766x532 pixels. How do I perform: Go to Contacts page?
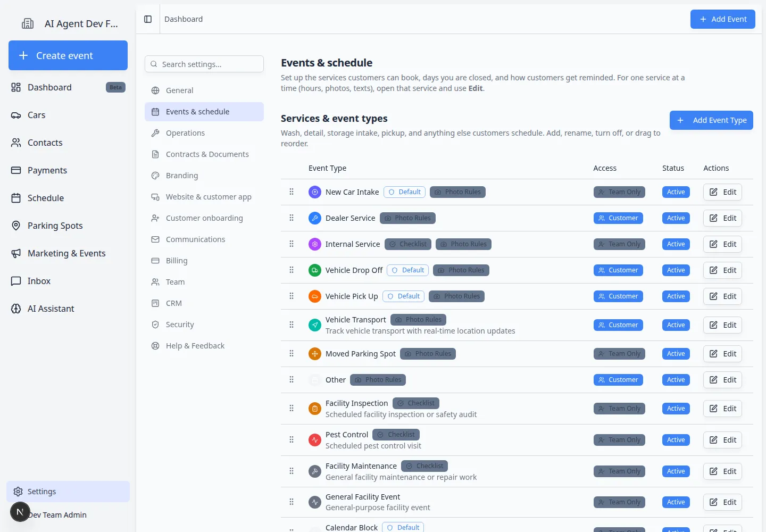click(x=68, y=143)
